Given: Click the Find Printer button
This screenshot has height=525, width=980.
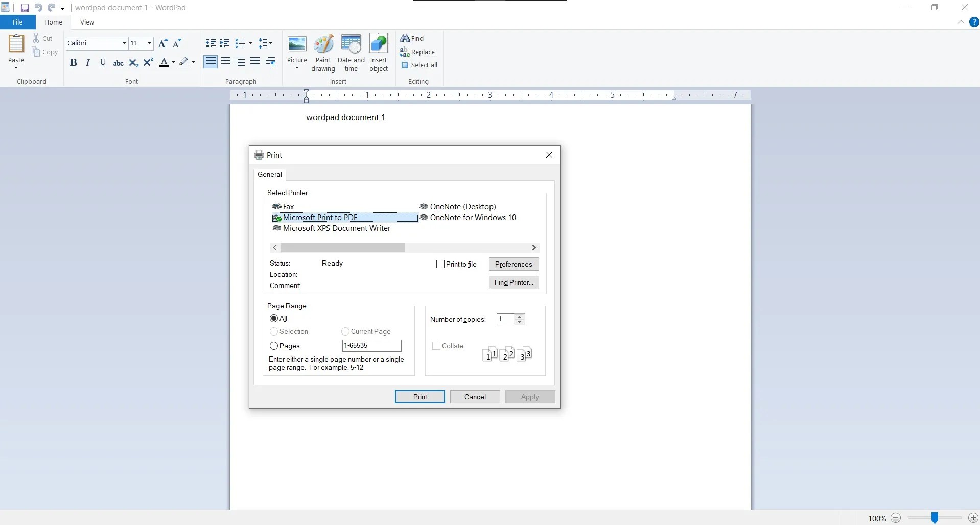Looking at the screenshot, I should coord(514,282).
